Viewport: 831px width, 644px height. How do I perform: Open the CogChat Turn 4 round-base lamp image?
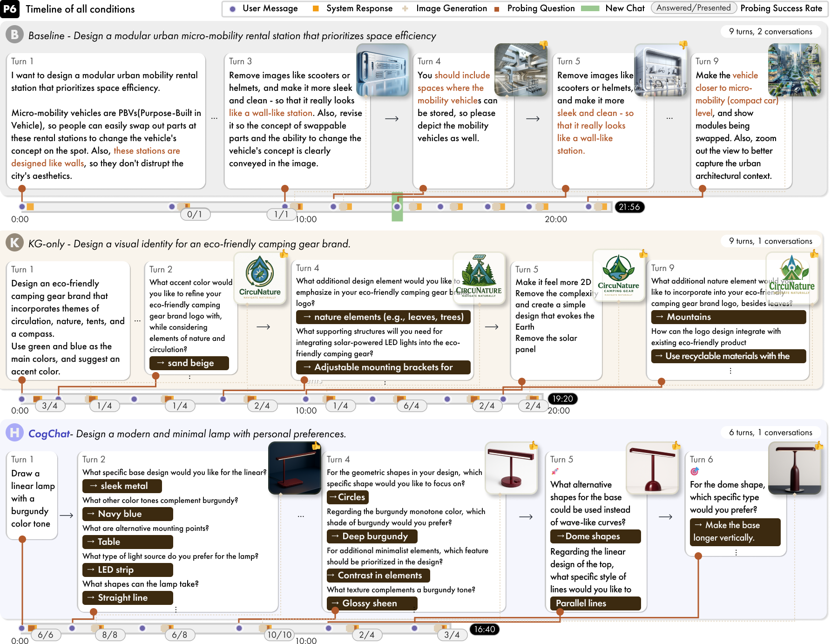click(x=511, y=468)
